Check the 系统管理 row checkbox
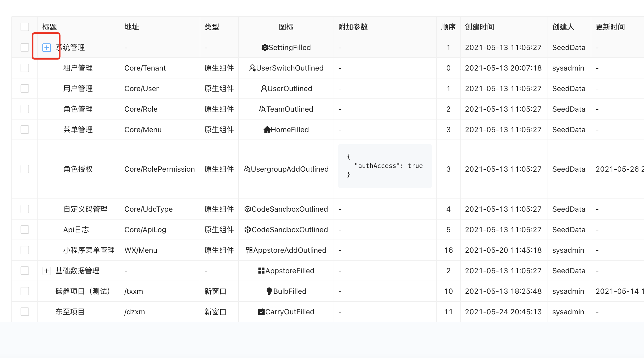644x358 pixels. (x=25, y=47)
